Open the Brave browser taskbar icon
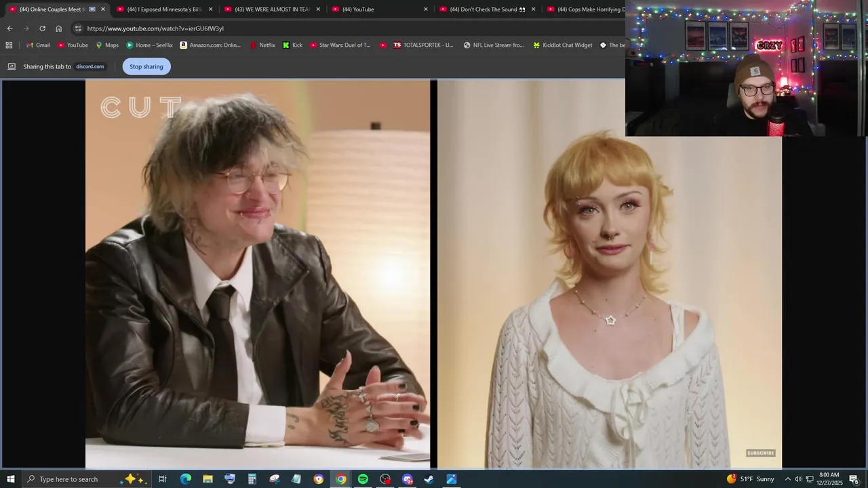 tap(319, 479)
